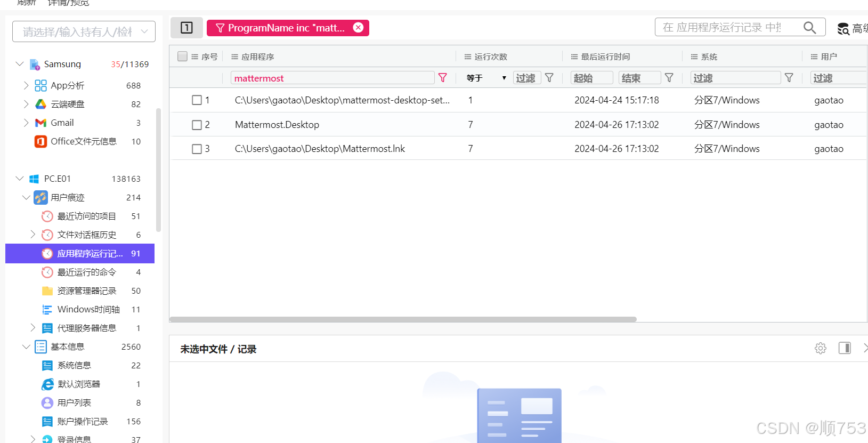868x443 pixels.
Task: Click the 代理服务器信息 icon
Action: coord(47,328)
